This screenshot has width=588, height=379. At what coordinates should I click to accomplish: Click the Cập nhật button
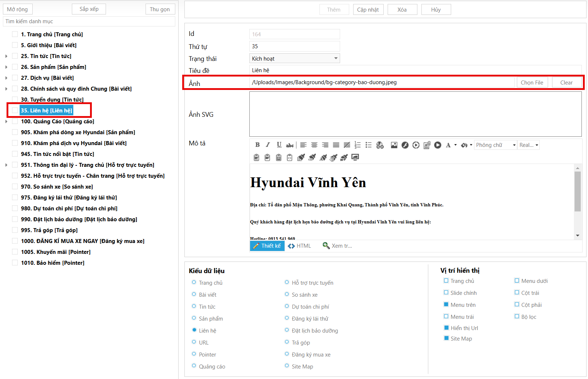pyautogui.click(x=368, y=10)
